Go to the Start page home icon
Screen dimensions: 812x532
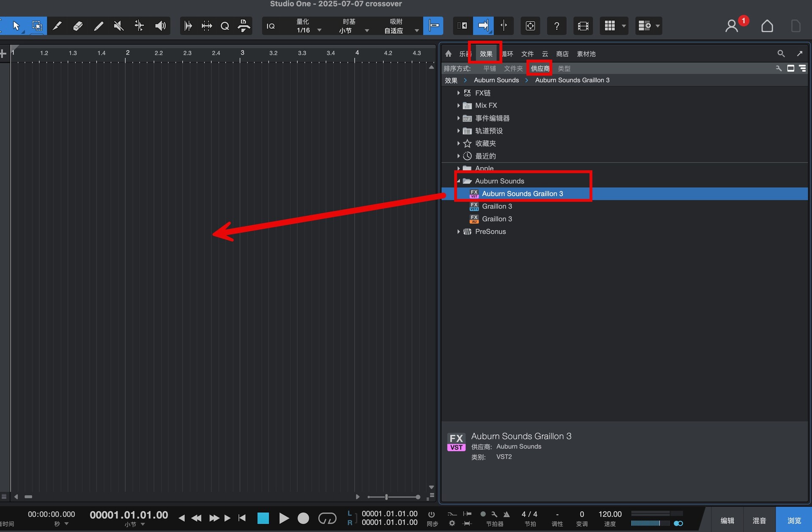[767, 26]
